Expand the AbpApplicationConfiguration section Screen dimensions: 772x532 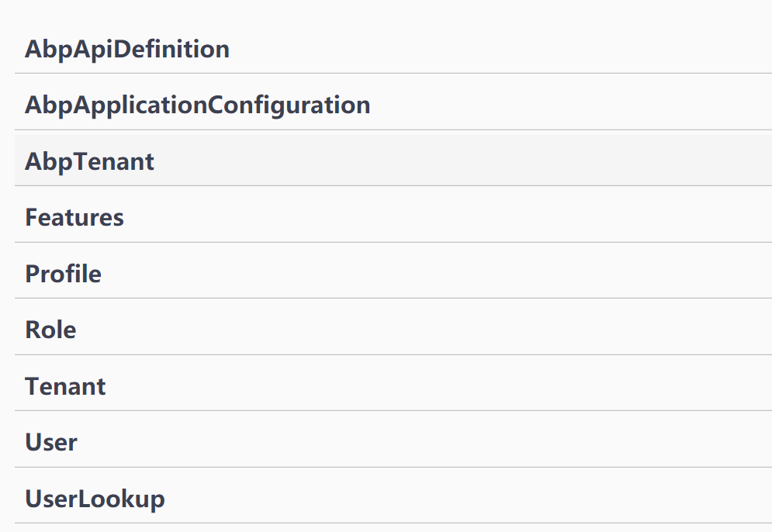[x=393, y=105]
